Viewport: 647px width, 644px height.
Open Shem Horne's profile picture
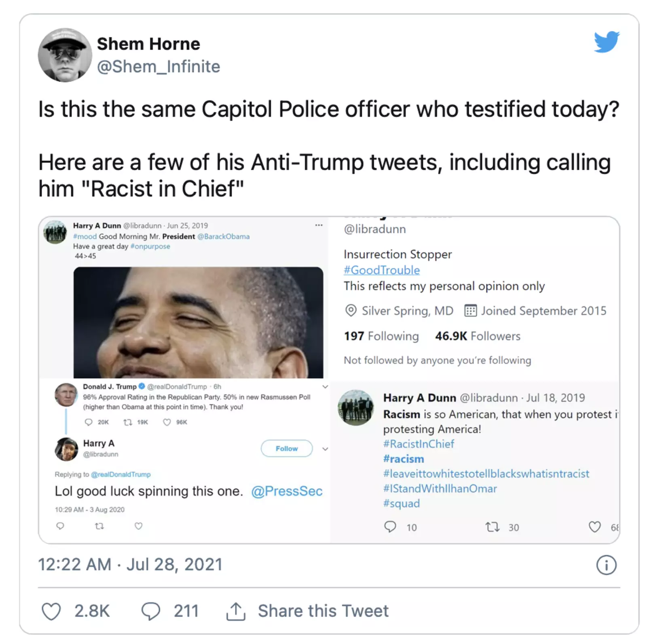pyautogui.click(x=65, y=55)
